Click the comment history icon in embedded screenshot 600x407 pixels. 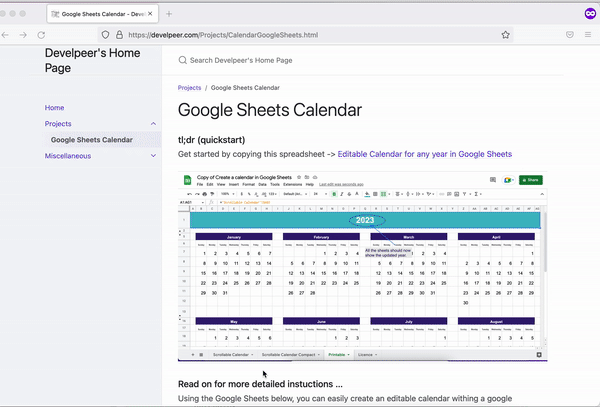493,180
